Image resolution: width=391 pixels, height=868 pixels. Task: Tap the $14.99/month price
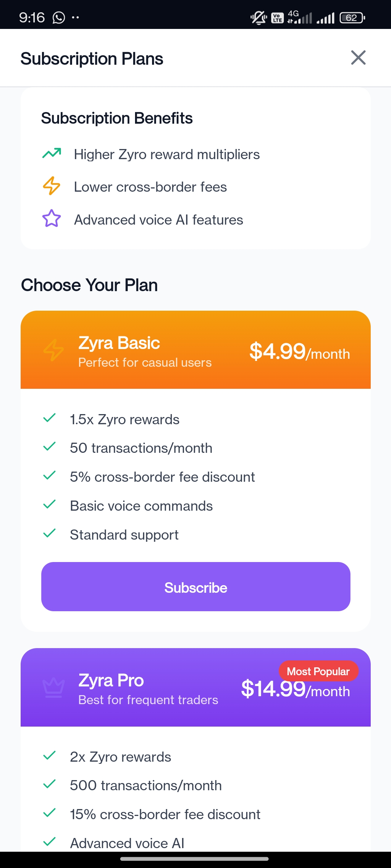coord(295,690)
